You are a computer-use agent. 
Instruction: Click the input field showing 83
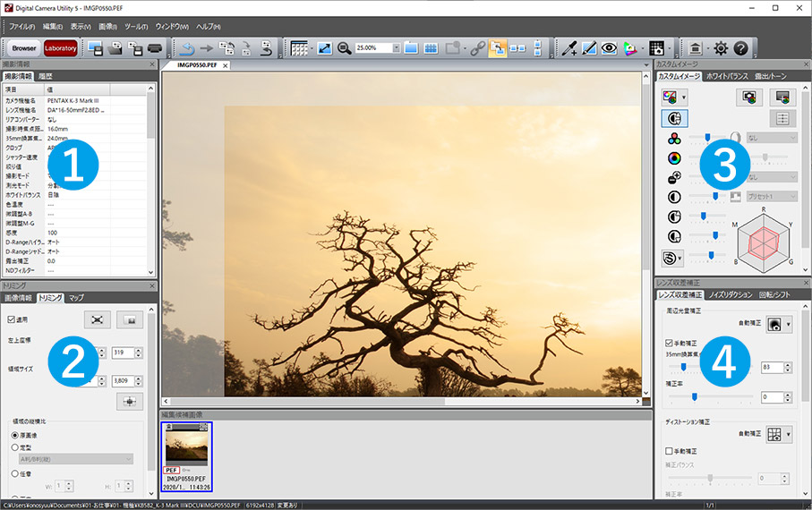772,367
